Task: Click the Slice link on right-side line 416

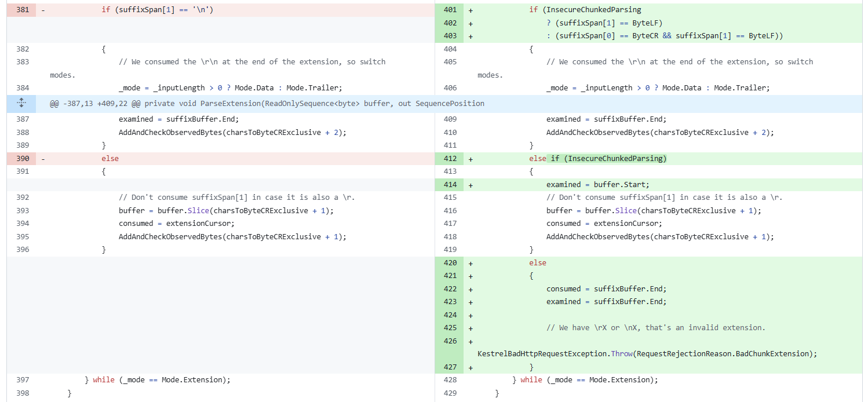Action: 625,210
